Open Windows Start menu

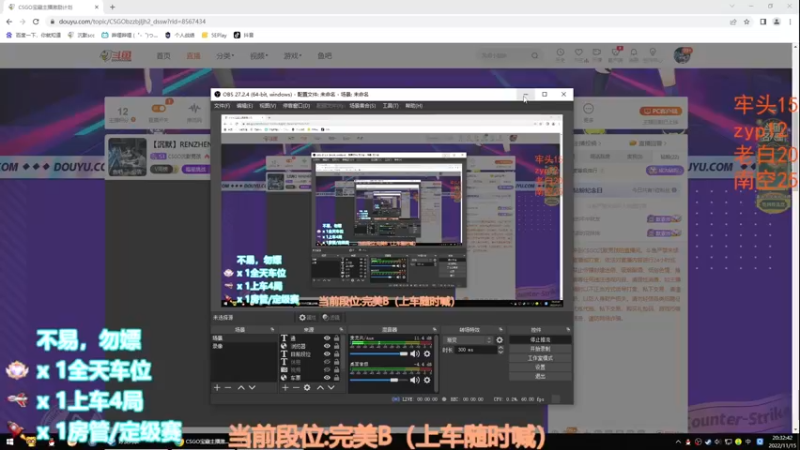pyautogui.click(x=9, y=442)
